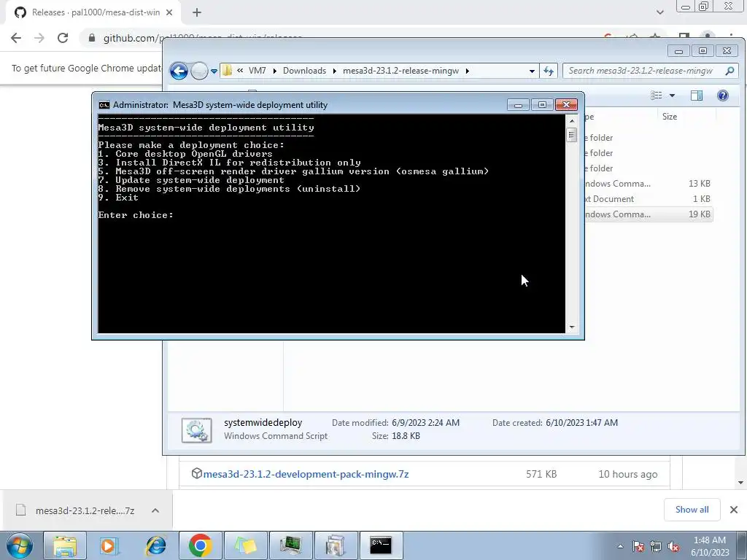Select the Releases pal1000/mesa-dist-win tab
This screenshot has width=747, height=560.
pos(93,12)
